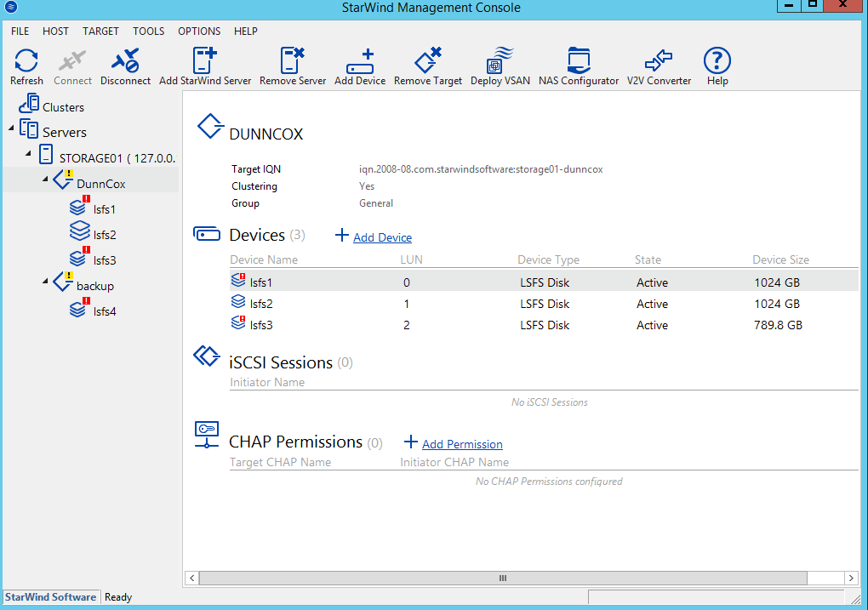This screenshot has width=868, height=610.
Task: Click the Devices section icon
Action: coord(207,234)
